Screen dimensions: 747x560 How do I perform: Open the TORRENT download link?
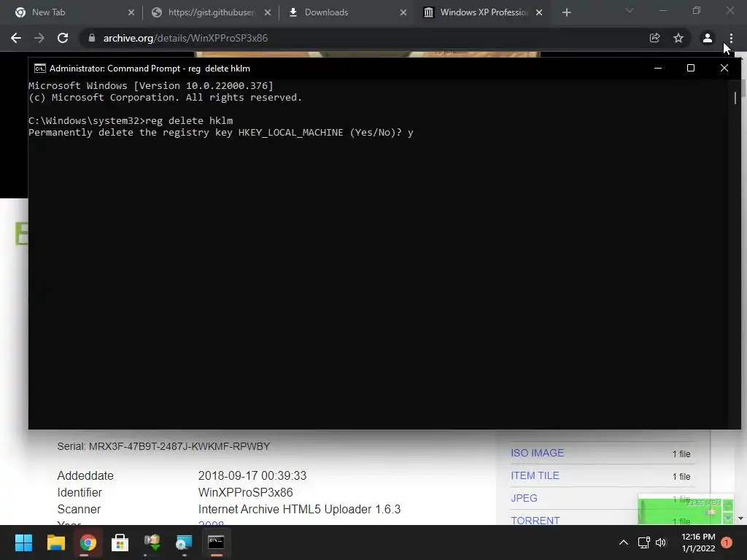[x=535, y=521]
